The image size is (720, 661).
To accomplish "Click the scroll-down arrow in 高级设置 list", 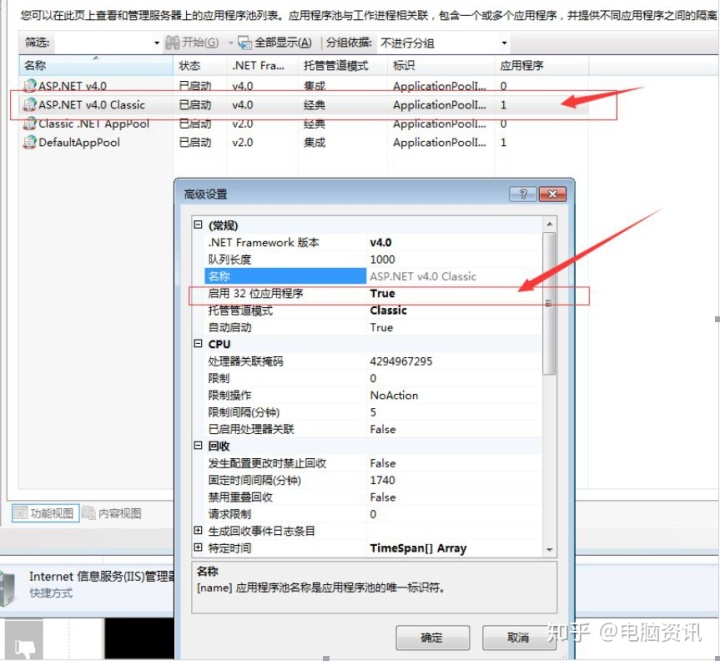I will click(x=550, y=549).
